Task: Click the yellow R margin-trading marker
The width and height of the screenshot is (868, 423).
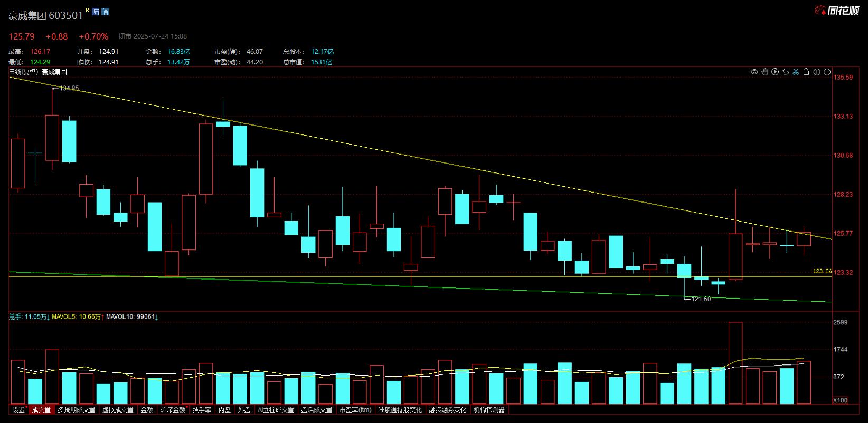Action: tap(87, 10)
